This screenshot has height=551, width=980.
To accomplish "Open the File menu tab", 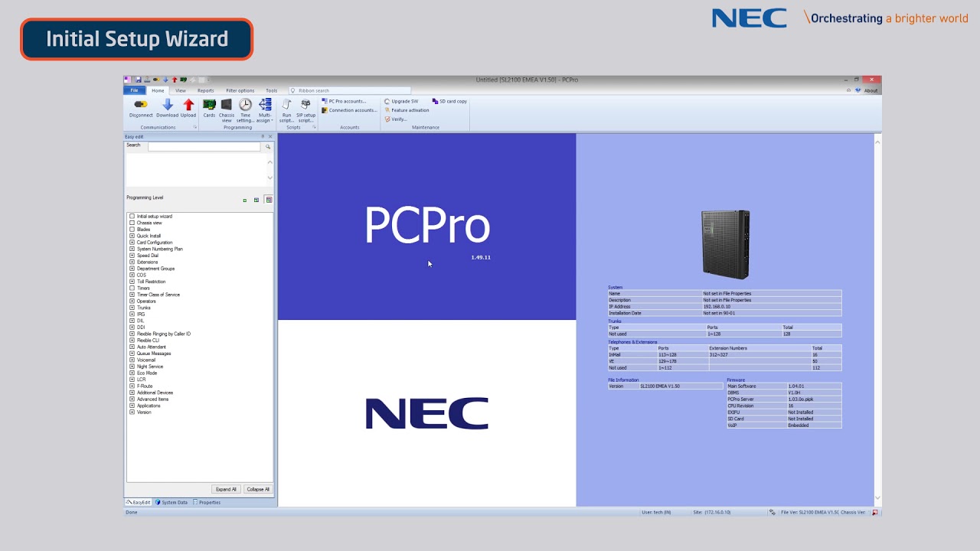I will click(x=135, y=90).
